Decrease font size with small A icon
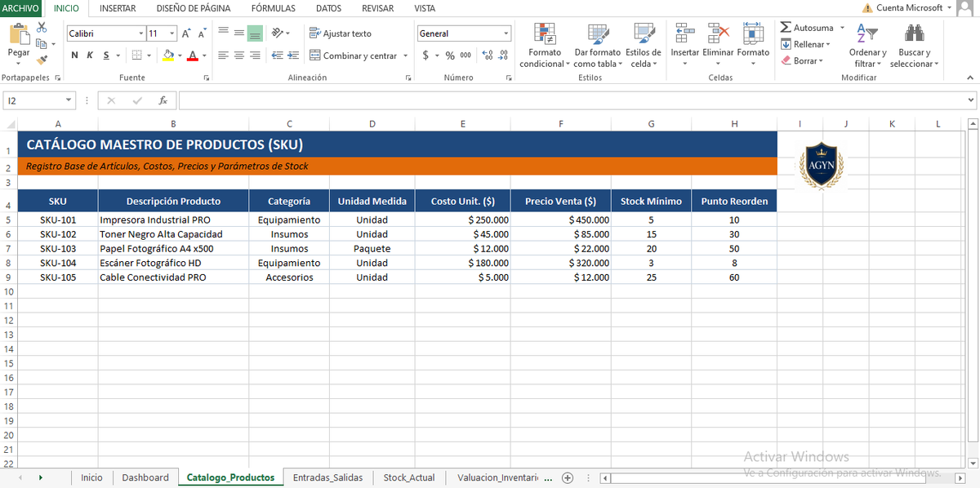Image resolution: width=980 pixels, height=488 pixels. tap(201, 33)
